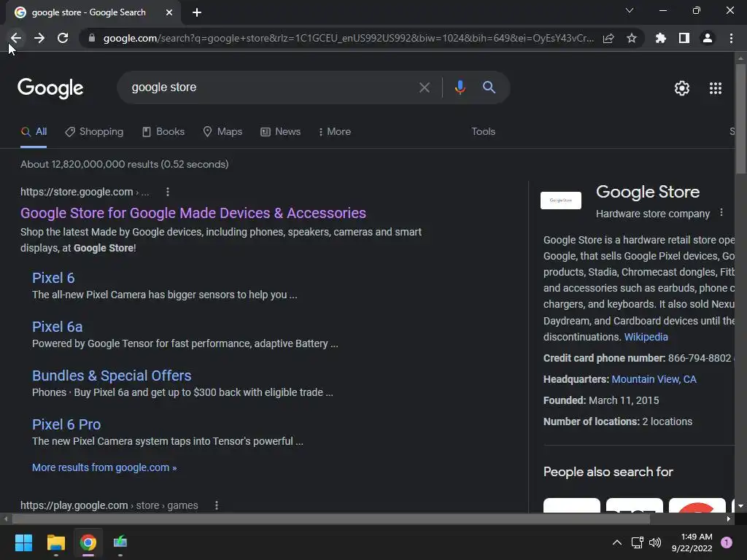Switch to the Books tab
Screen dimensions: 747x560
(x=163, y=131)
